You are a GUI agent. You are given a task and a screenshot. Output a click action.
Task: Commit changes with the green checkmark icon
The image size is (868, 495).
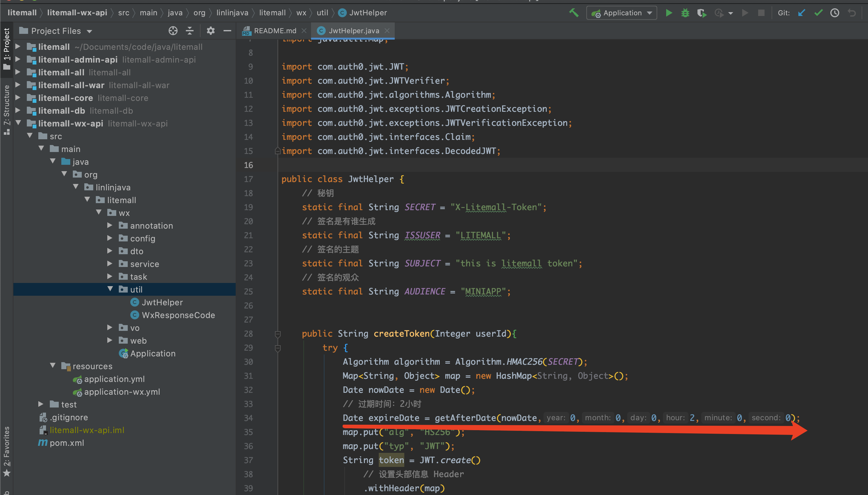(x=819, y=13)
